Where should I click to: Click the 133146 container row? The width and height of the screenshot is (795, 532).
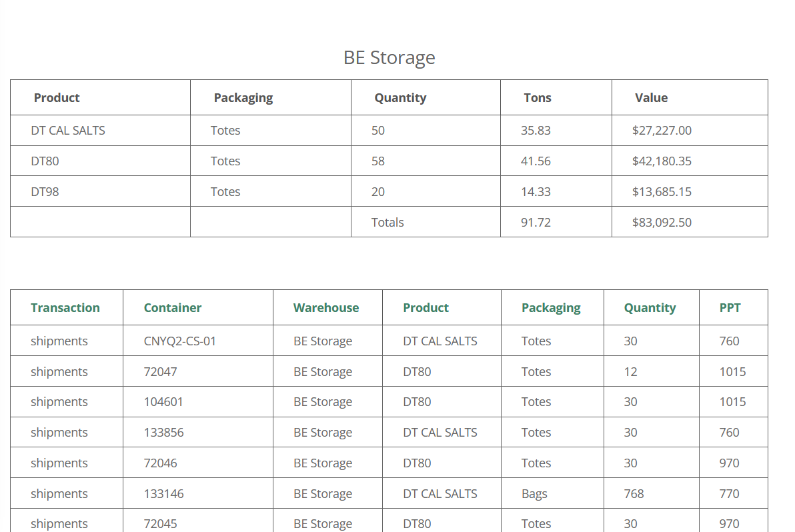[x=389, y=493]
